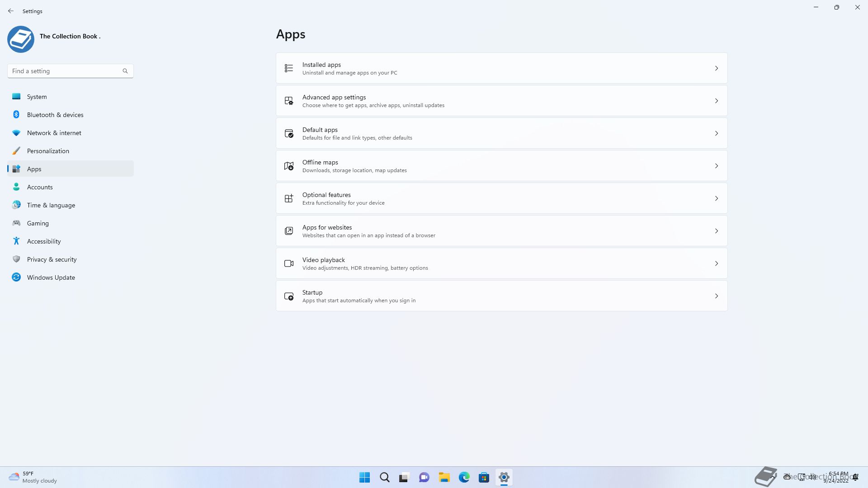
Task: Click the Video playback camera icon
Action: [x=289, y=263]
